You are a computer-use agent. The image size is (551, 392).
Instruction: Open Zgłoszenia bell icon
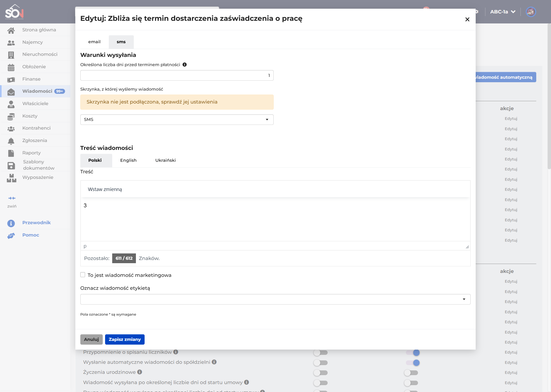(x=11, y=141)
